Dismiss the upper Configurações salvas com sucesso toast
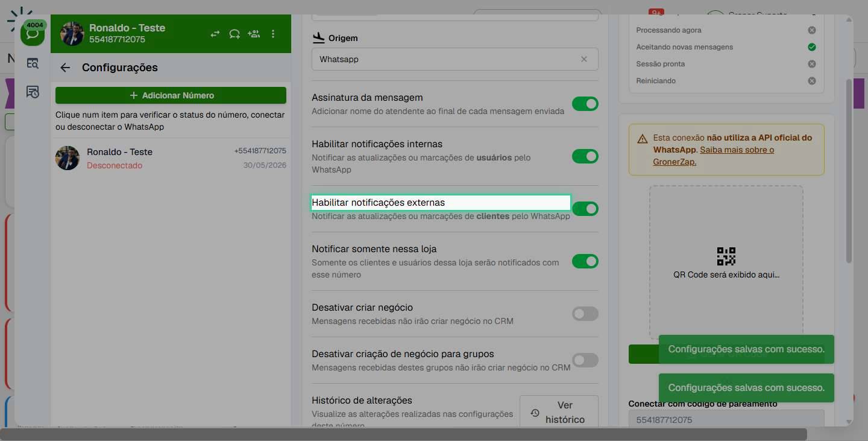 [x=746, y=349]
